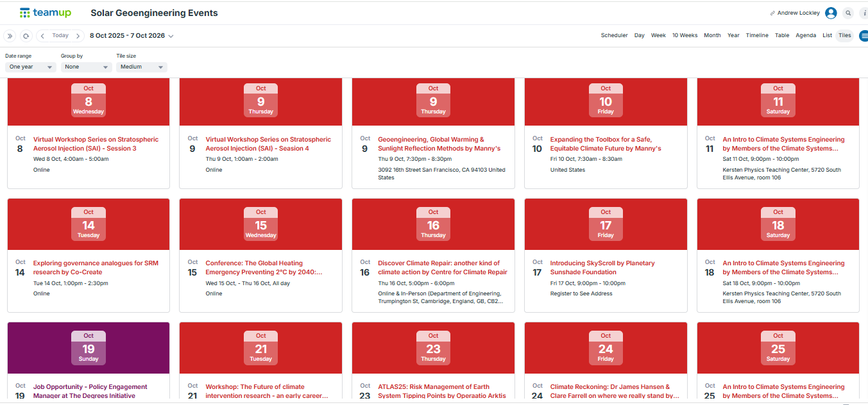Switch to Week view
Screen dimensions: 868x405
[658, 36]
